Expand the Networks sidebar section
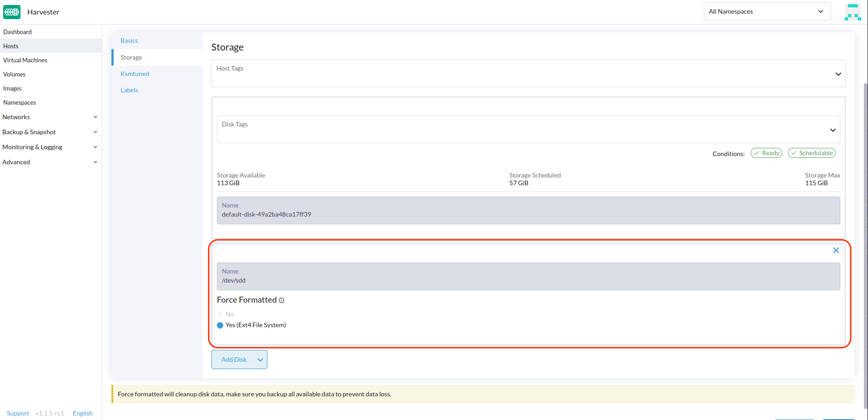Viewport: 868px width, 420px height. tap(95, 117)
